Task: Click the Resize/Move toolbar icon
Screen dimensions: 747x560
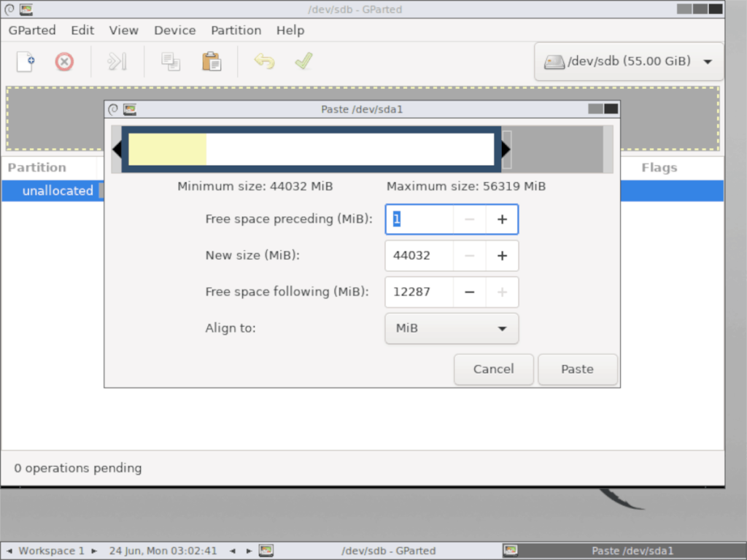Action: 117,62
